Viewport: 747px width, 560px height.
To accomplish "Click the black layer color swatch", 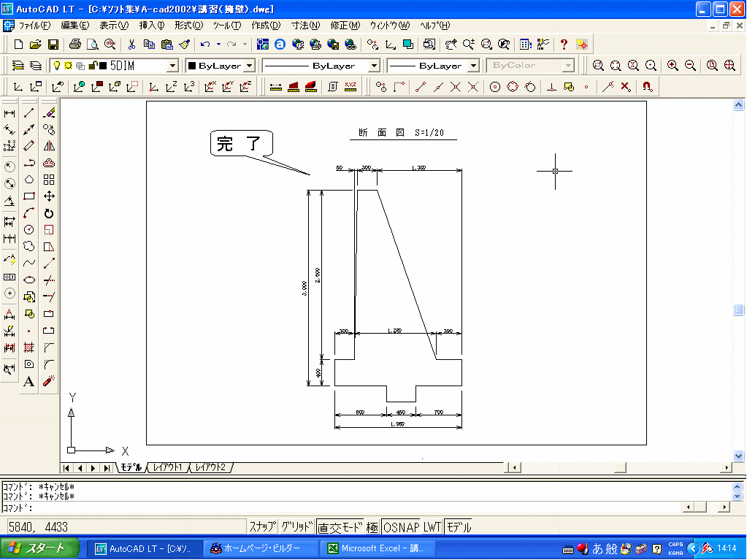I will point(103,65).
